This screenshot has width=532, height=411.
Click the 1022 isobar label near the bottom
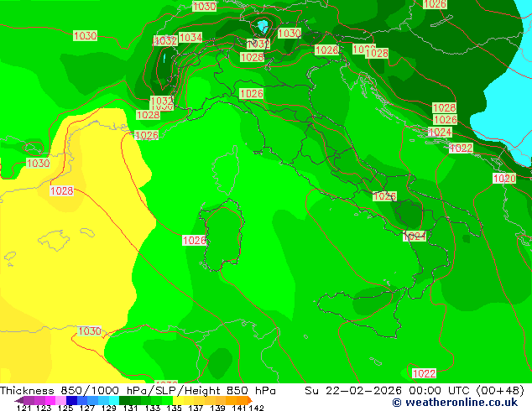pyautogui.click(x=424, y=374)
